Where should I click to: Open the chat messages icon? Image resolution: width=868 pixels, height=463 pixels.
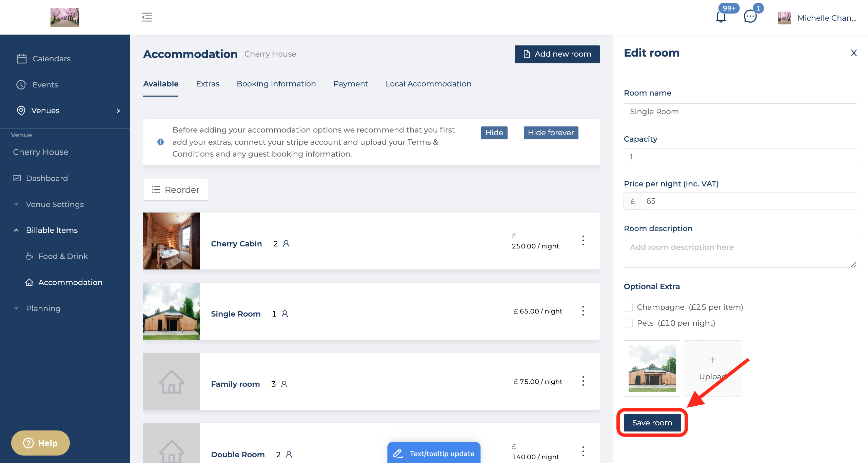[750, 16]
